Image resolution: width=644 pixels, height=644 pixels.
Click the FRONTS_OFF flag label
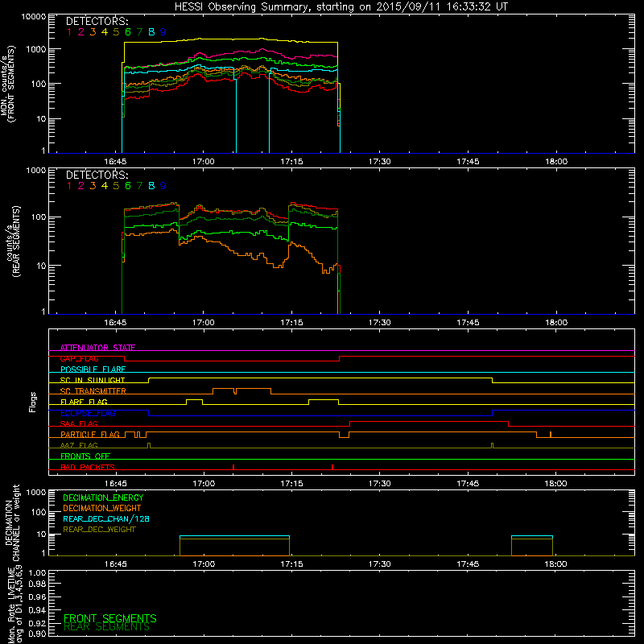tap(85, 456)
